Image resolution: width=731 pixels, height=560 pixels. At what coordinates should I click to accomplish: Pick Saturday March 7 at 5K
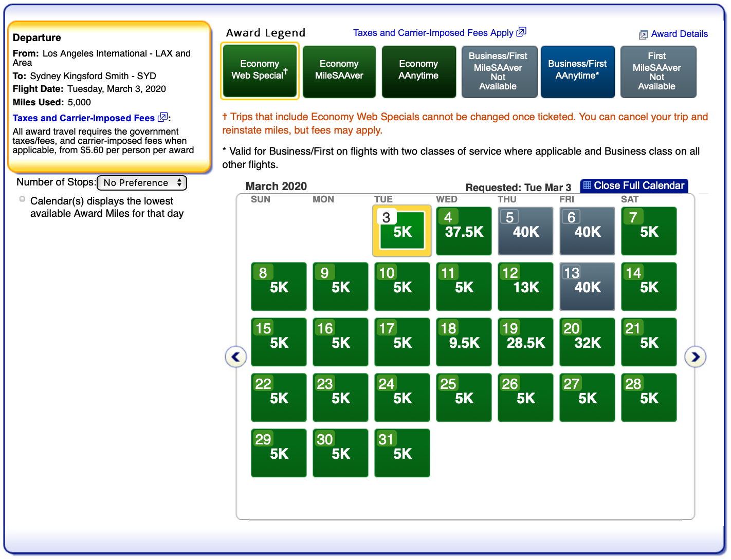coord(649,231)
